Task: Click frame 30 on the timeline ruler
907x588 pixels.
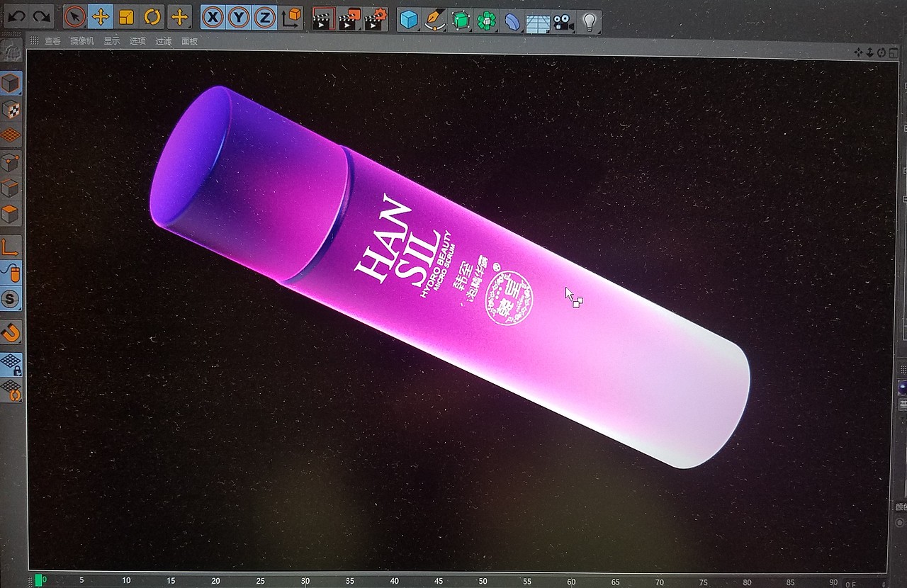Action: [305, 581]
